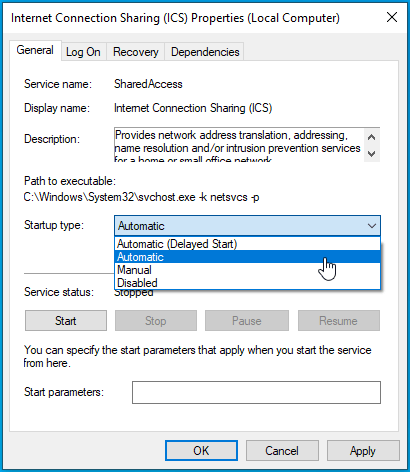
Task: Apply the startup type changes
Action: pos(363,451)
